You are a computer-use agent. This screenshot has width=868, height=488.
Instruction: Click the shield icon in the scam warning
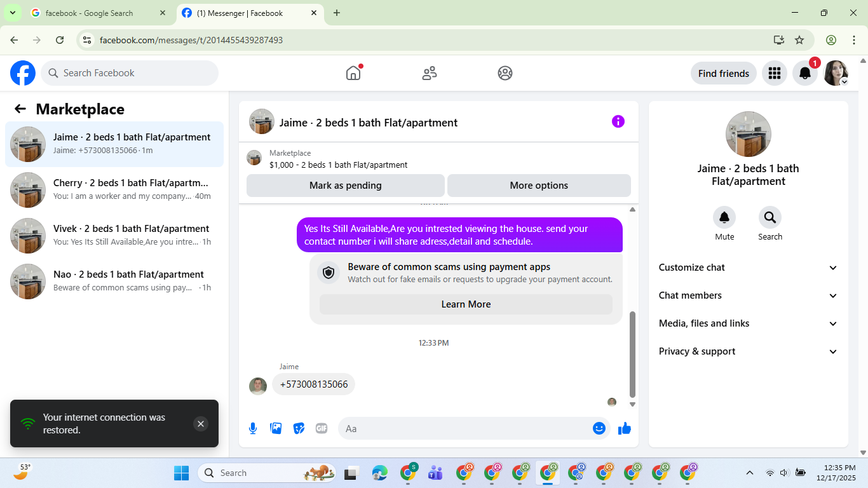tap(329, 273)
